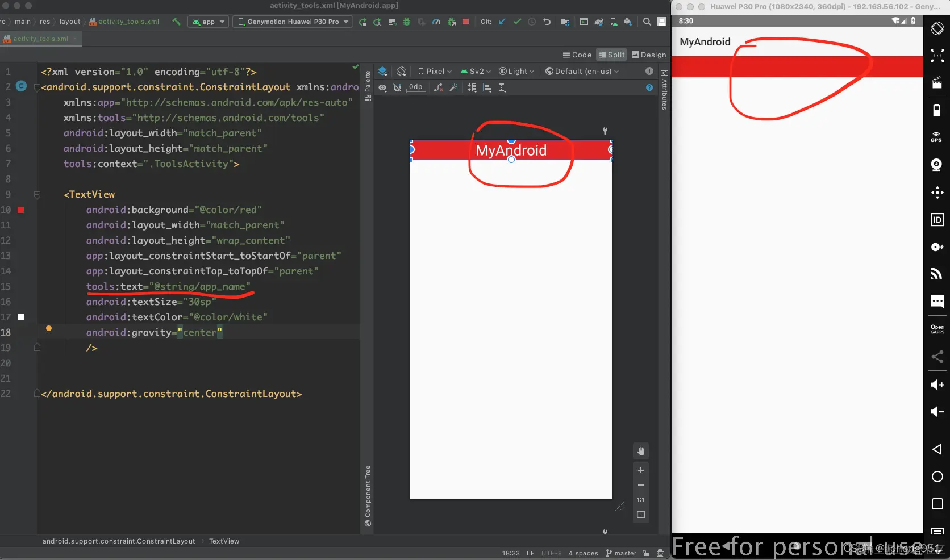Select the pan hand tool in design view
This screenshot has height=560, width=950.
641,451
